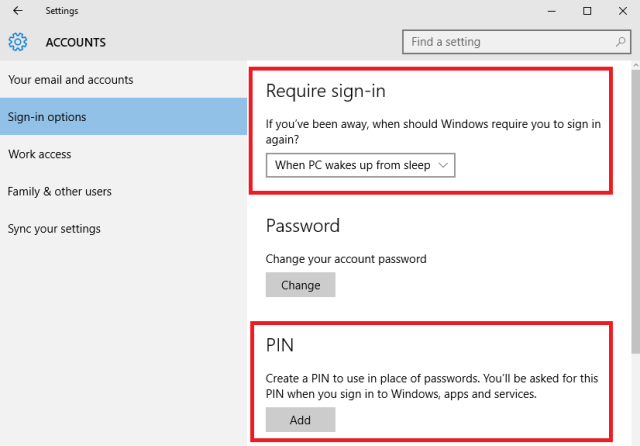Click the back arrow in the title bar

pyautogui.click(x=17, y=11)
